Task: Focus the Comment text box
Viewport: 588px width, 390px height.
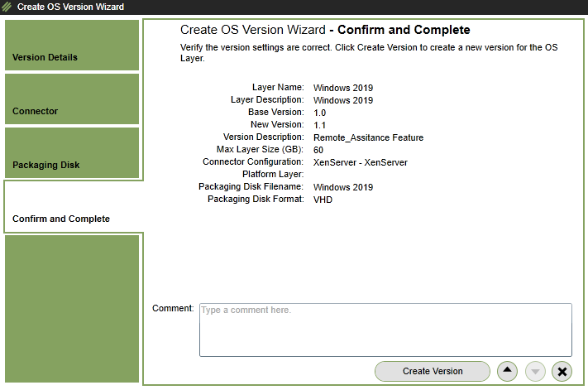Action: tap(385, 330)
